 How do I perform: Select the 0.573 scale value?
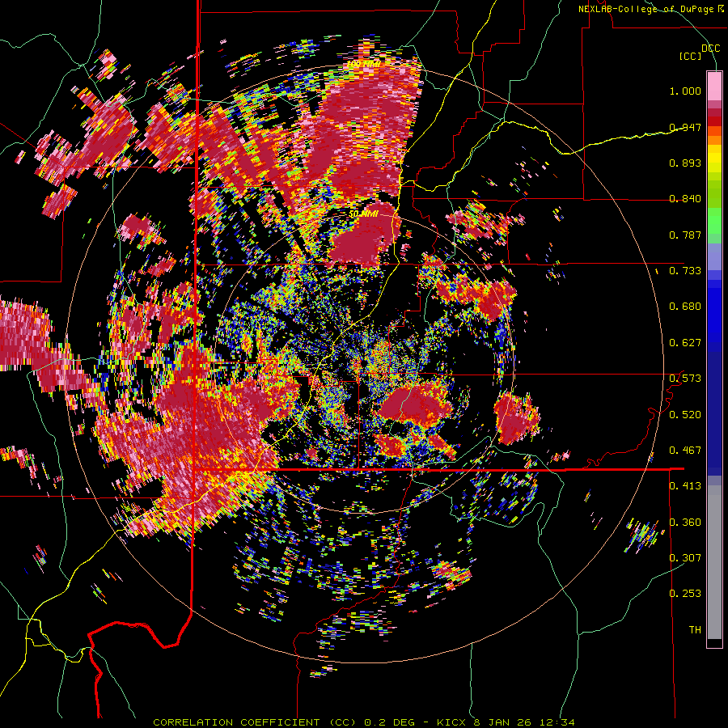pos(685,379)
